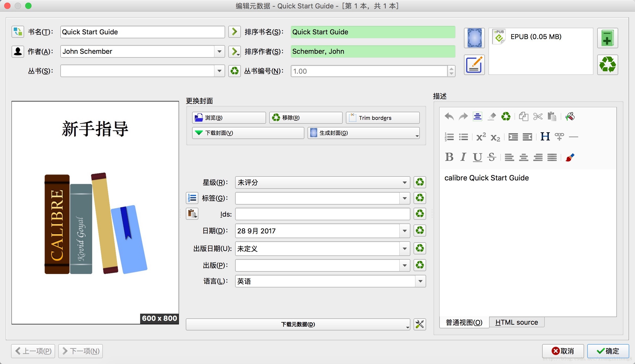This screenshot has height=364, width=635.
Task: Toggle italic I formatting
Action: coord(463,157)
